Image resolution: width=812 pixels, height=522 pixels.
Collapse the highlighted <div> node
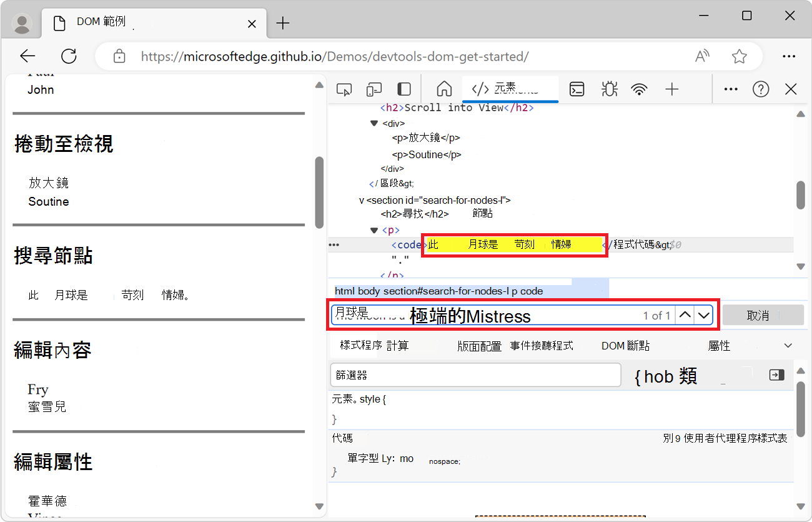click(374, 123)
